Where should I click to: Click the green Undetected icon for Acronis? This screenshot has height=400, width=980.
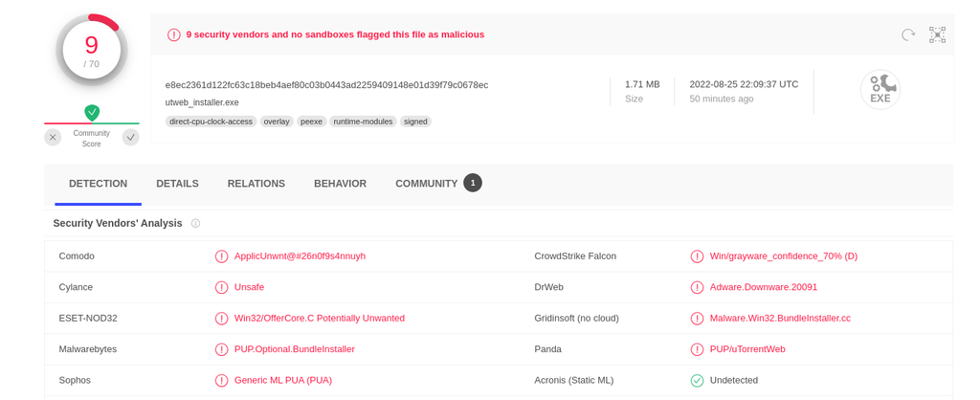[697, 380]
